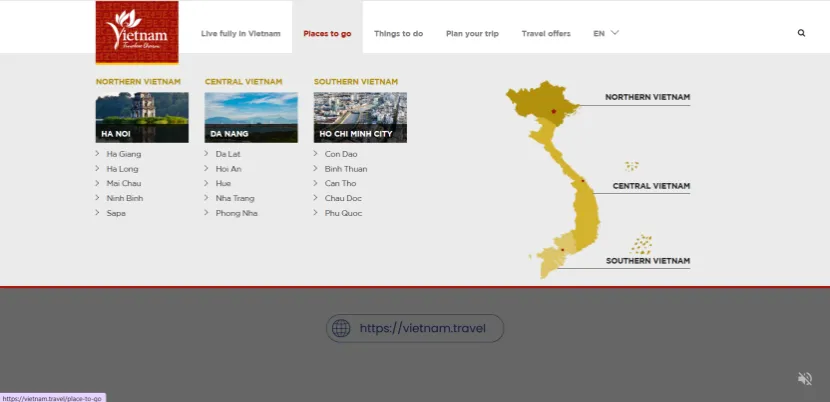Select the Places to go menu
Screen dimensions: 830x402
point(327,33)
